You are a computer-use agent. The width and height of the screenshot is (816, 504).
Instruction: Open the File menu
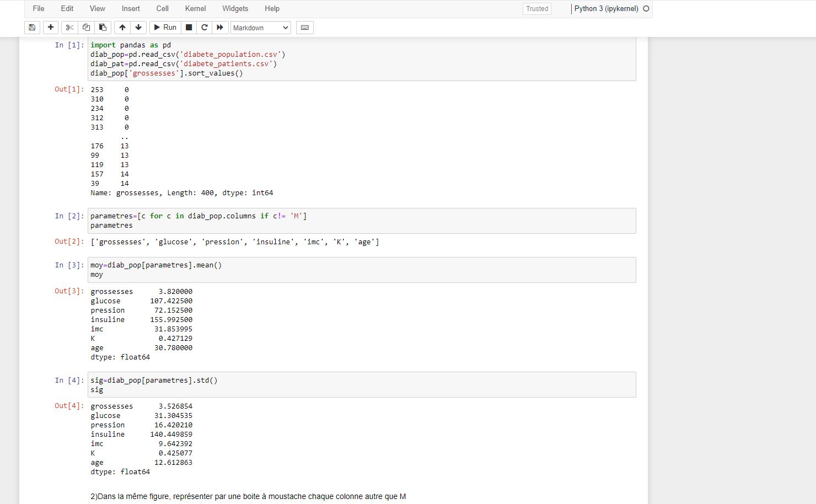click(x=39, y=9)
